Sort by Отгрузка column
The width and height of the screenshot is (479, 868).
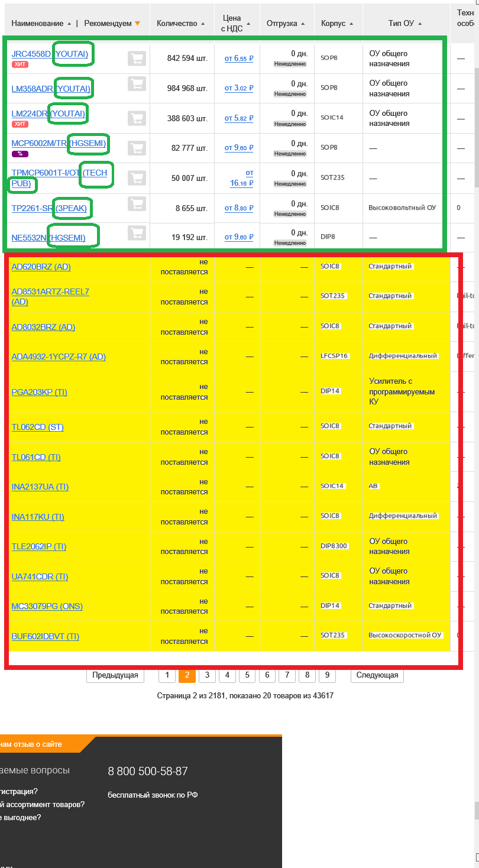click(286, 24)
